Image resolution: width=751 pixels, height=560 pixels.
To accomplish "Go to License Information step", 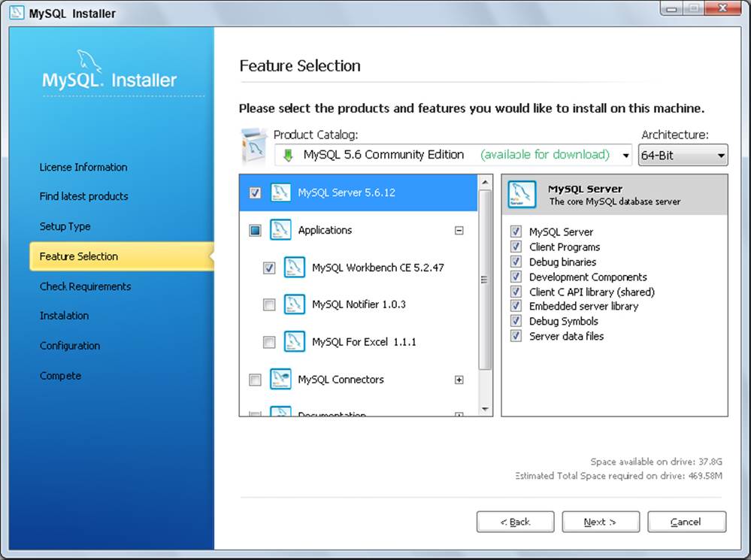I will click(x=83, y=167).
